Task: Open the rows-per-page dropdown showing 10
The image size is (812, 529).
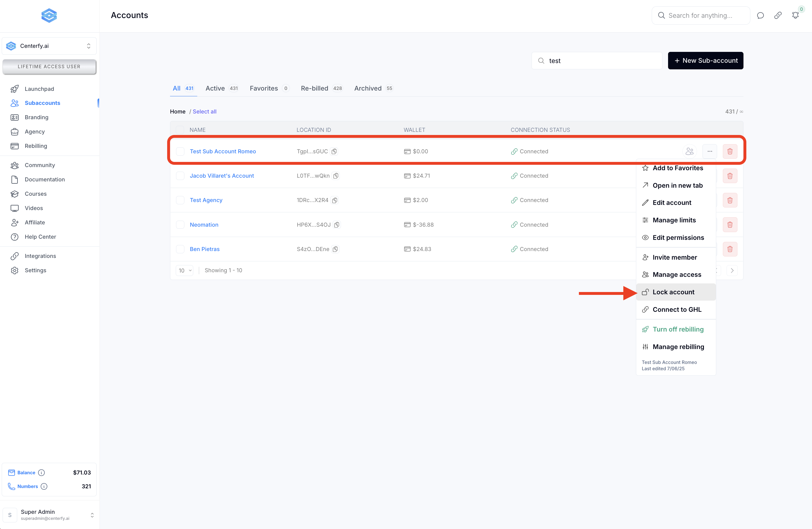Action: click(x=185, y=271)
